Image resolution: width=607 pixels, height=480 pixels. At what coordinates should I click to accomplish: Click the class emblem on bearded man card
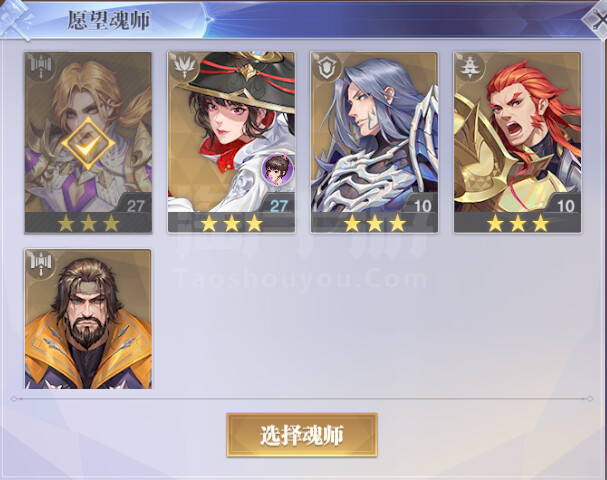(x=41, y=264)
